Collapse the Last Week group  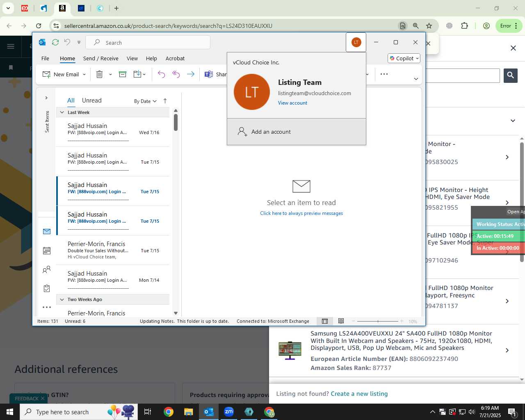click(x=62, y=112)
